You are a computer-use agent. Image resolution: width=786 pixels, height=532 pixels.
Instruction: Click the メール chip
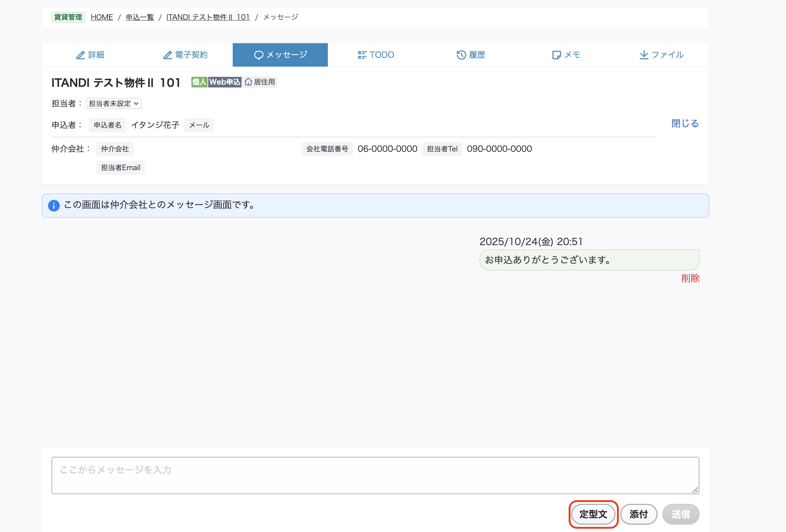click(199, 125)
